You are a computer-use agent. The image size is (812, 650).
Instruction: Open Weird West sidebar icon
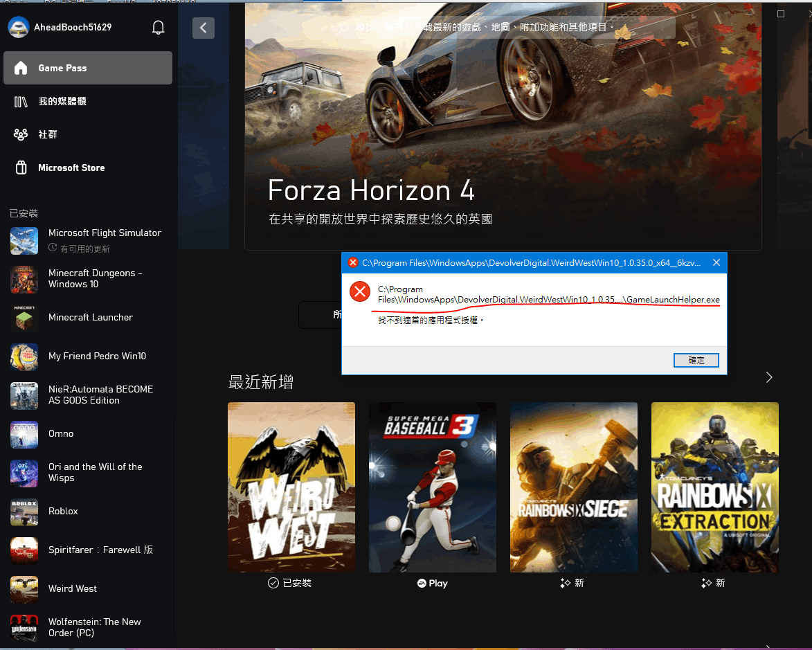point(24,589)
